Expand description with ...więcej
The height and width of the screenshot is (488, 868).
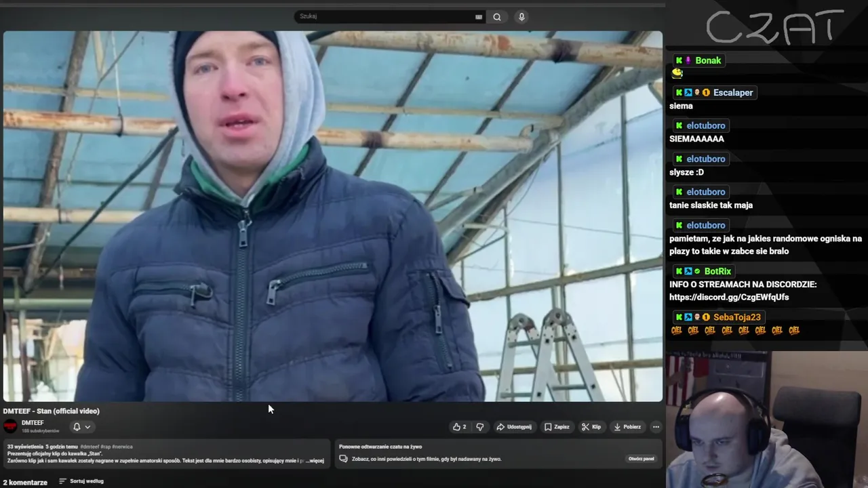[x=315, y=460]
